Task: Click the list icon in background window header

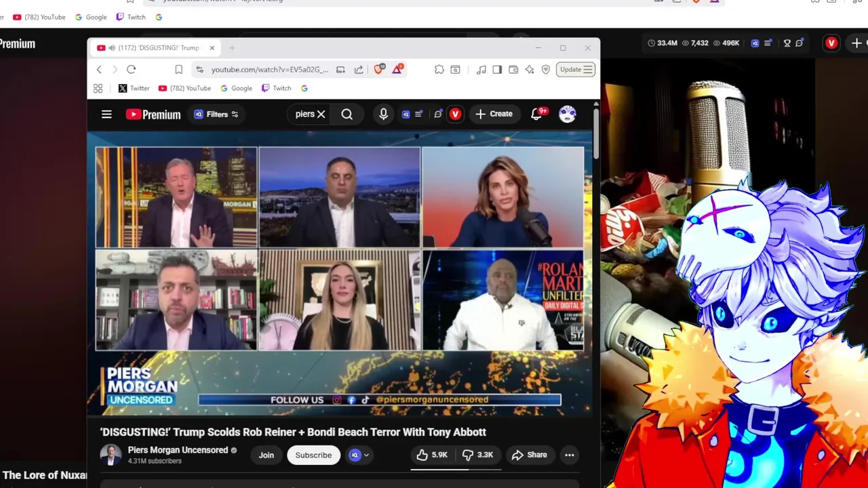Action: (768, 43)
